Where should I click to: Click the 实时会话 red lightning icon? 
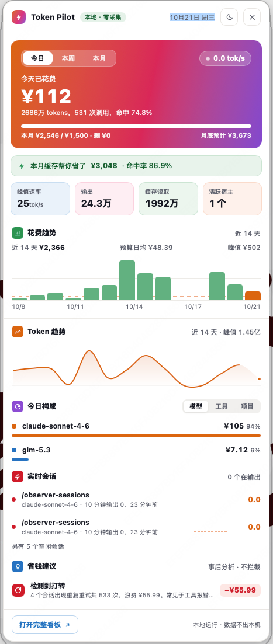click(18, 476)
